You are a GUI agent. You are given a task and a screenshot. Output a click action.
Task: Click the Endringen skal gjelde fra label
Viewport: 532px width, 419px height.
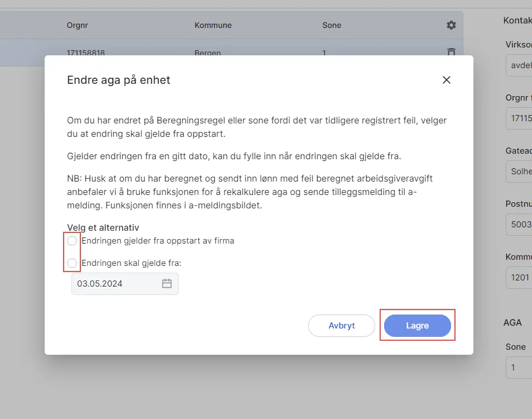[x=131, y=263]
